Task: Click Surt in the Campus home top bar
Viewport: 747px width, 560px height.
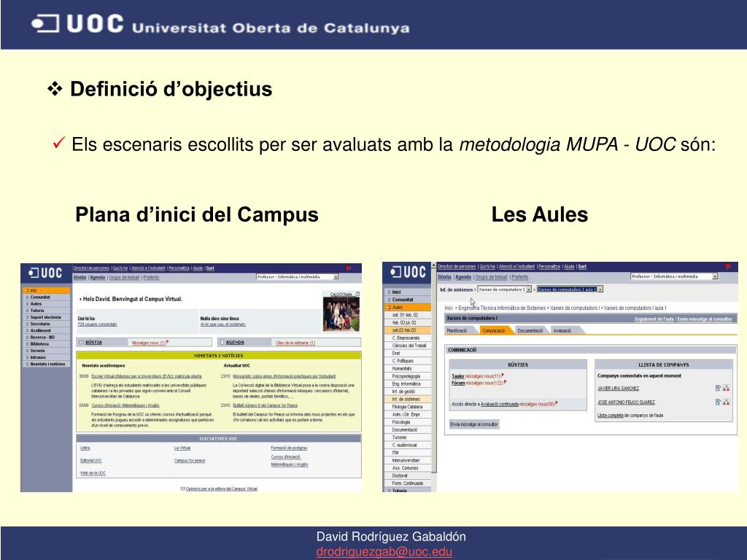Action: coord(210,268)
